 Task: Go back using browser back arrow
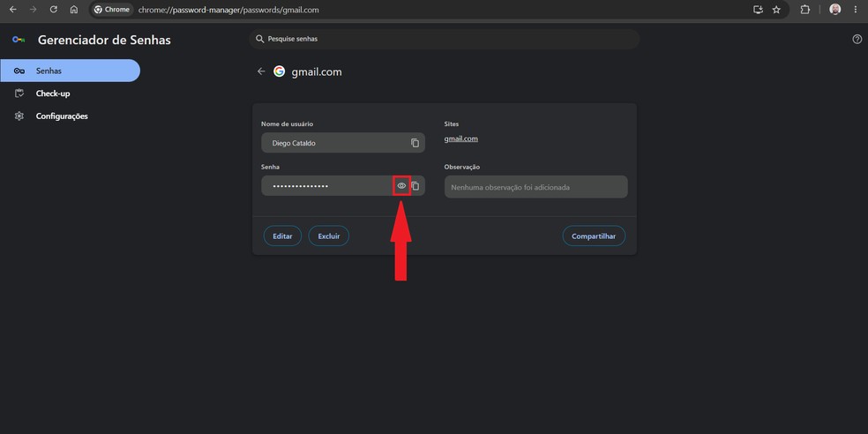click(12, 10)
